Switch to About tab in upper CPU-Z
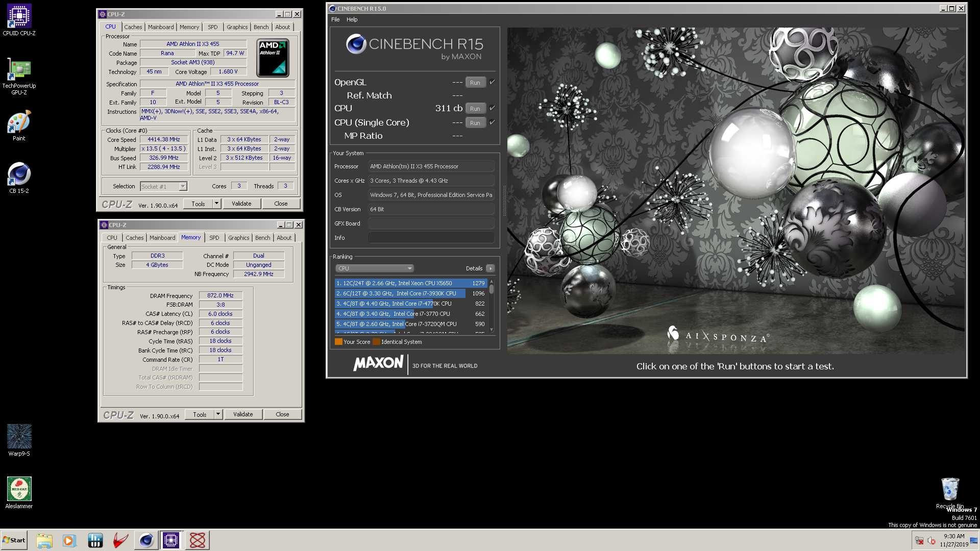 (283, 27)
